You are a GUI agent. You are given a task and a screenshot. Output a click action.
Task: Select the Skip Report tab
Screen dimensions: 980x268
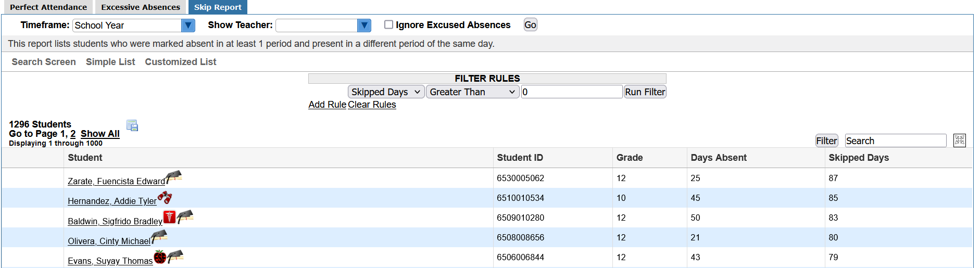[218, 7]
